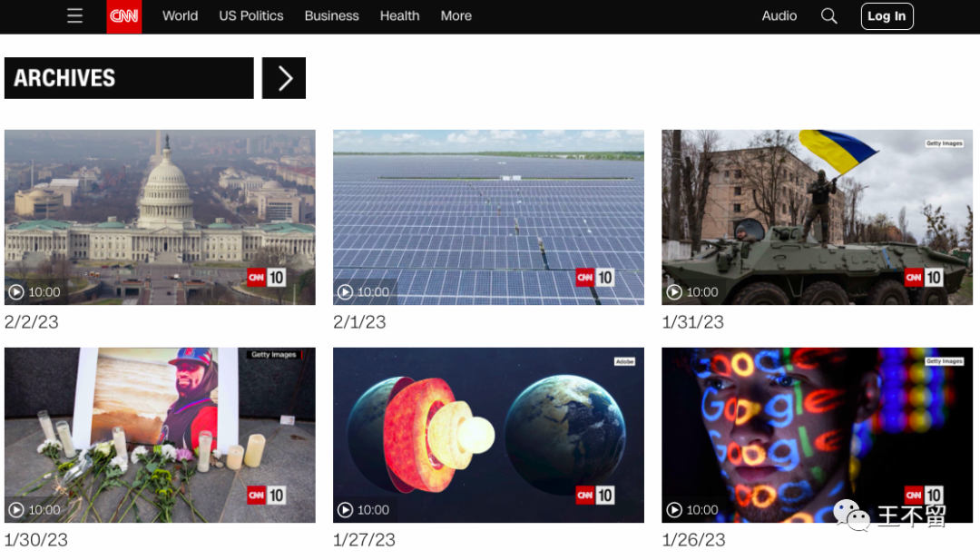Click the CNN 10 badge on memorial video
The width and height of the screenshot is (980, 560).
point(266,496)
